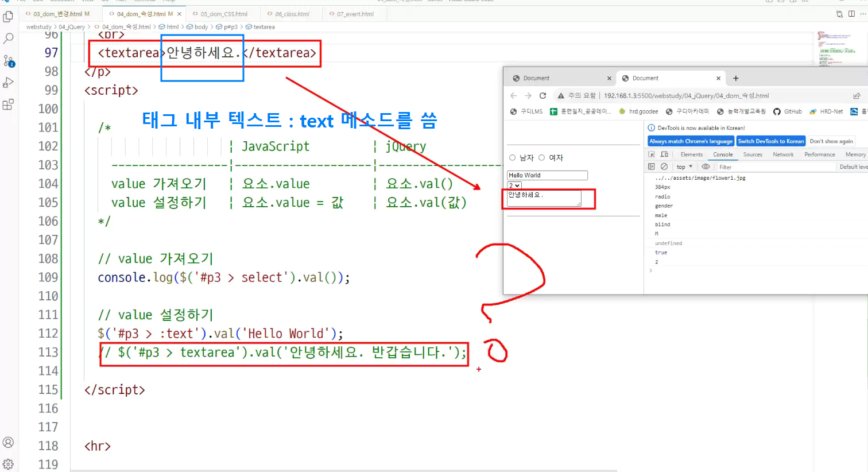Image resolution: width=868 pixels, height=472 pixels.
Task: Open the 04_jQuery breadcrumb
Action: 72,27
